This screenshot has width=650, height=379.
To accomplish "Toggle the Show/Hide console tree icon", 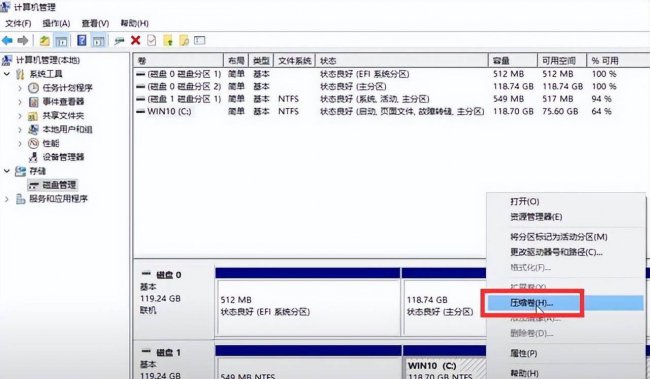I will pos(61,41).
